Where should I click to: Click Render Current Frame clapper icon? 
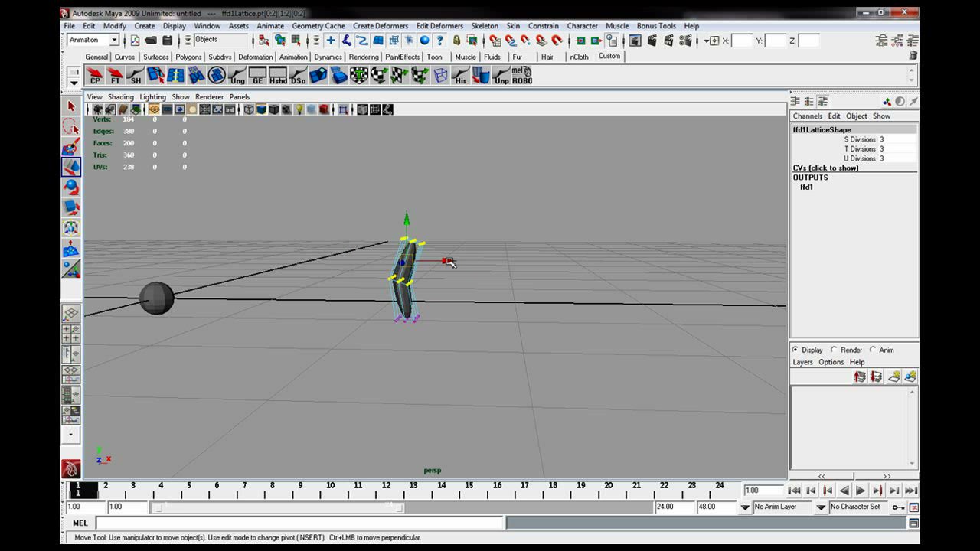coord(652,41)
